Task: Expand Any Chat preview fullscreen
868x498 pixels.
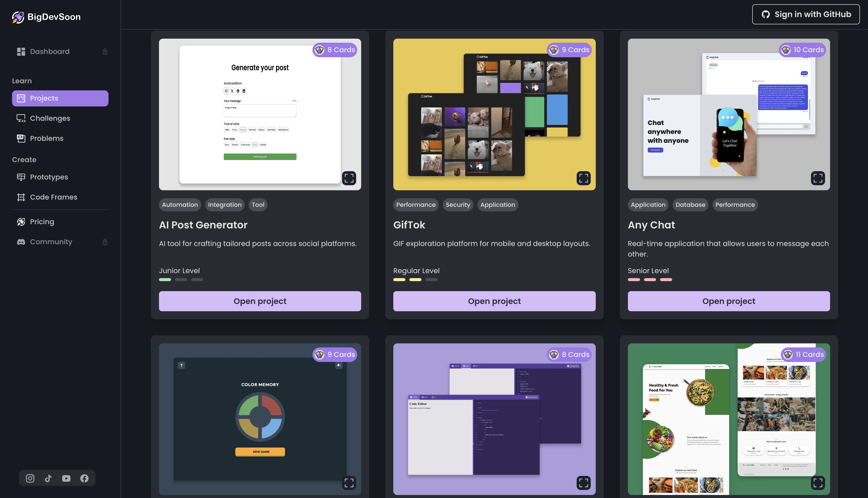Action: click(x=818, y=178)
